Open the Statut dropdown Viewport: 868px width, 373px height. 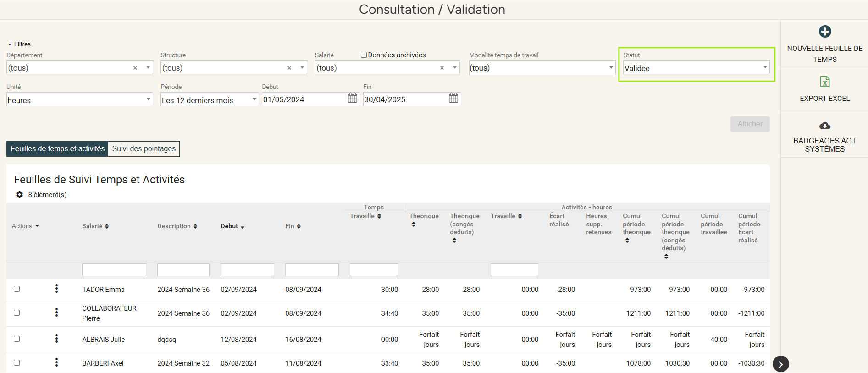pos(696,68)
